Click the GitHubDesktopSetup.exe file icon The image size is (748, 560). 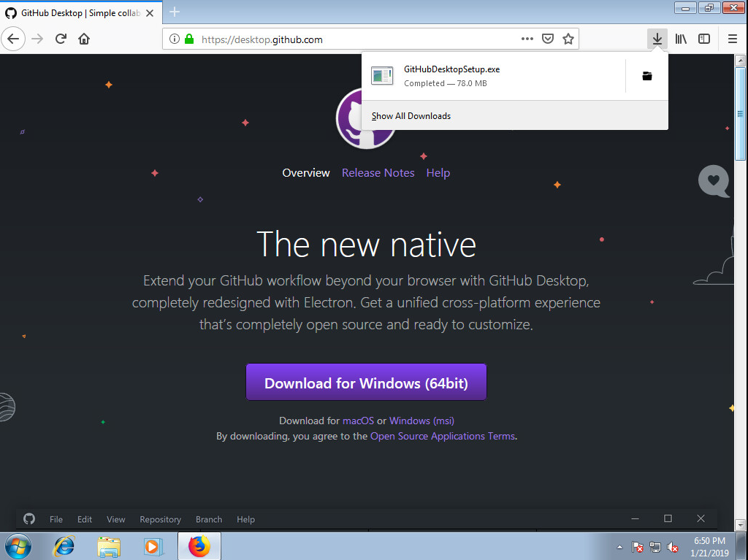coord(382,76)
